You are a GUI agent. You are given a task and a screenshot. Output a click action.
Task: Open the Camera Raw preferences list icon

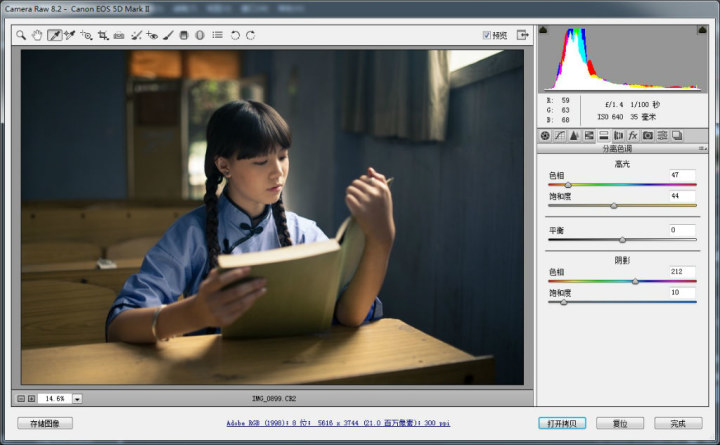(x=218, y=35)
